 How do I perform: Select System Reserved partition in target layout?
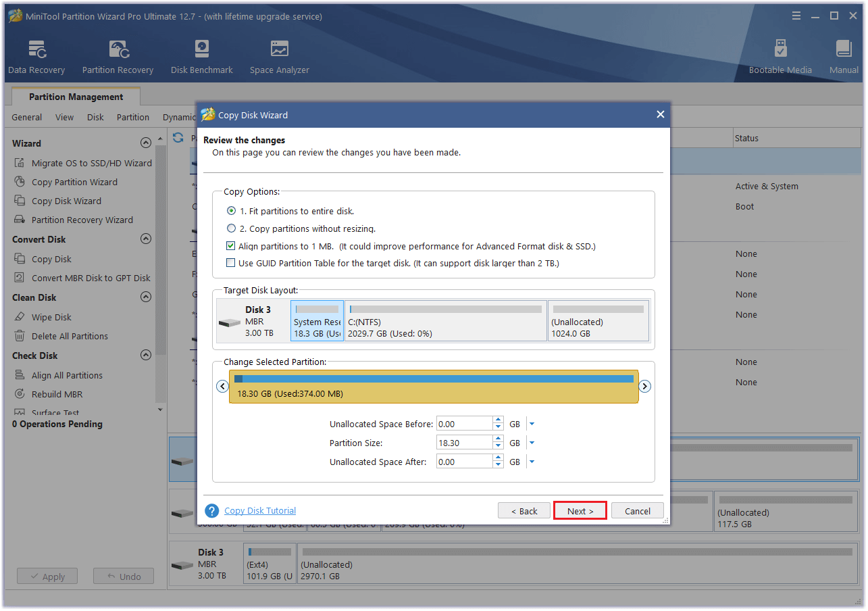click(x=317, y=320)
